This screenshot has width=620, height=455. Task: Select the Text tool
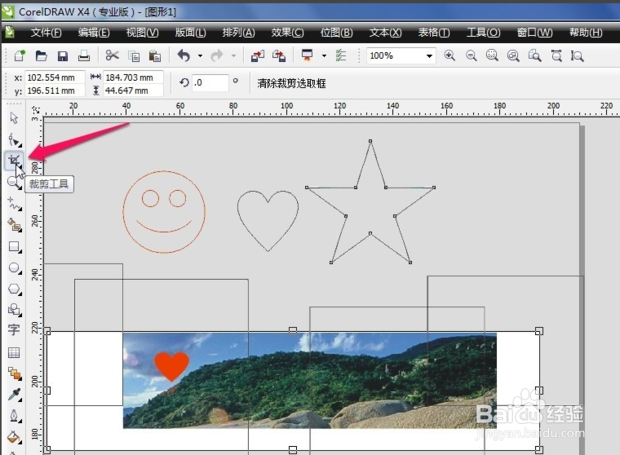coord(14,330)
